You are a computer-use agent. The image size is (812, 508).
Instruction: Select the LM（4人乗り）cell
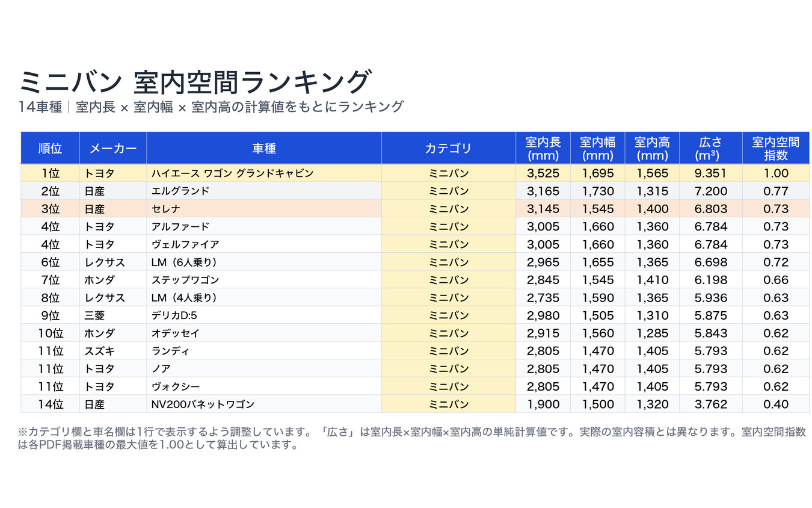pyautogui.click(x=264, y=297)
